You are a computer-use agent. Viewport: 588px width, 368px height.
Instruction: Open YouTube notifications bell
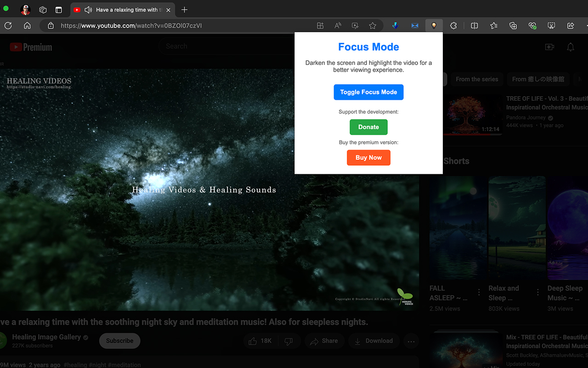(571, 47)
